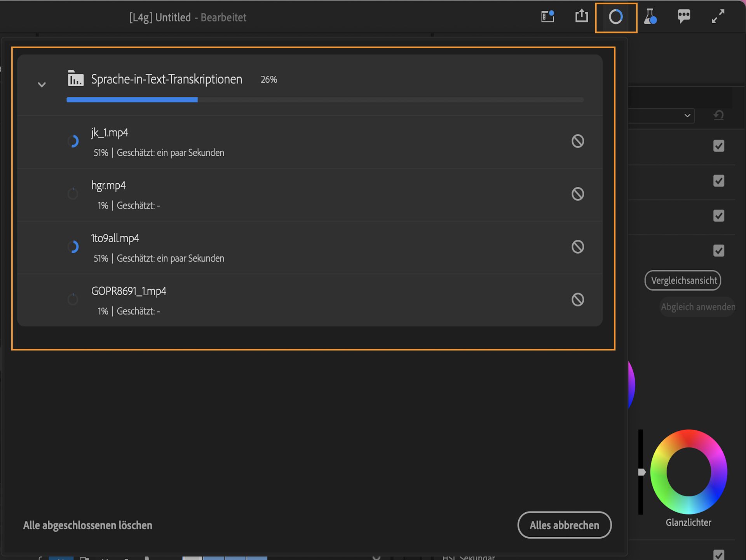Cancel transcription of jk_1.mp4
Screen dimensions: 746x560
(x=578, y=141)
